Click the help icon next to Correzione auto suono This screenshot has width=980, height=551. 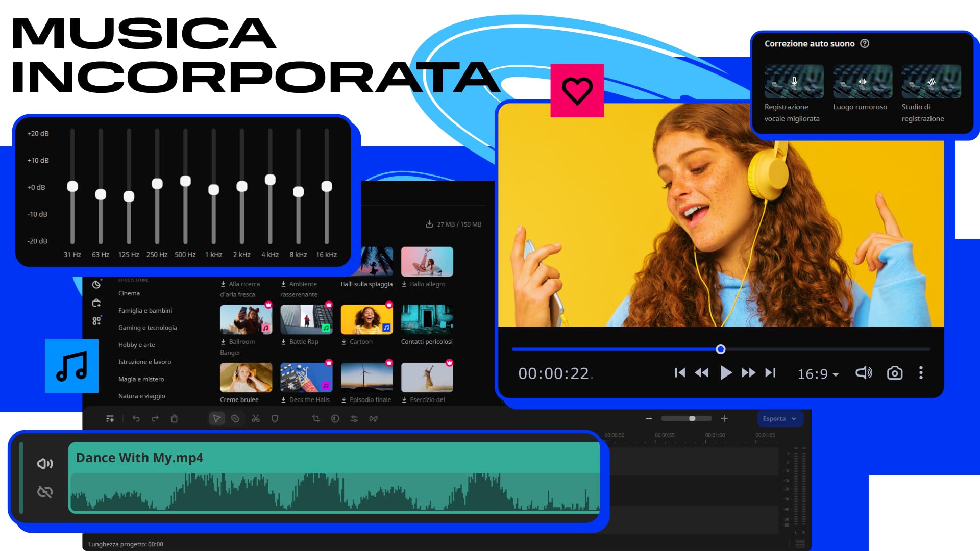(865, 43)
